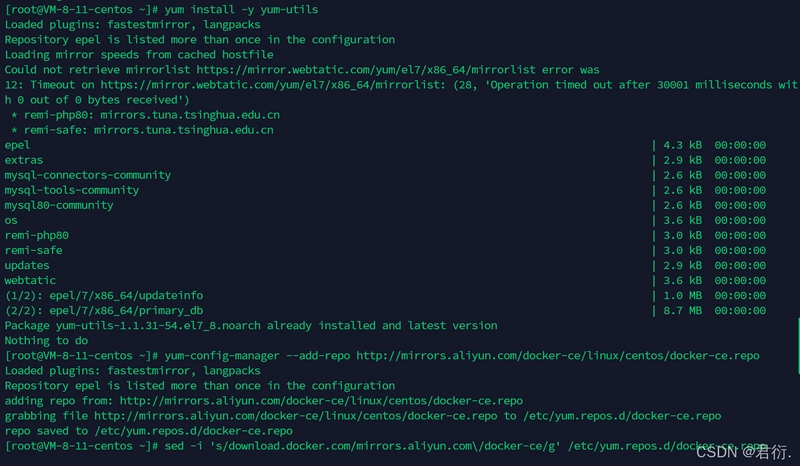Click the mysql80-community row

click(x=385, y=205)
